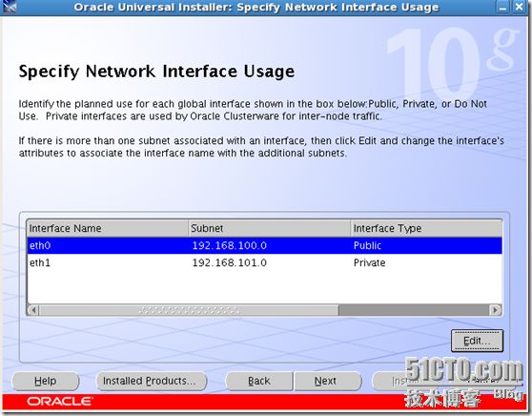This screenshot has height=416, width=532.
Task: Click the Subnet column header
Action: click(x=270, y=228)
